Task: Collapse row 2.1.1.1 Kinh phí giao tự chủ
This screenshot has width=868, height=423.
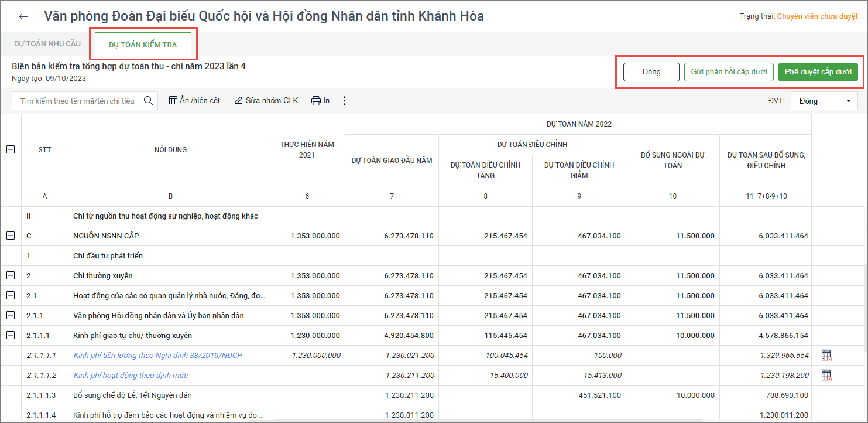Action: click(11, 335)
